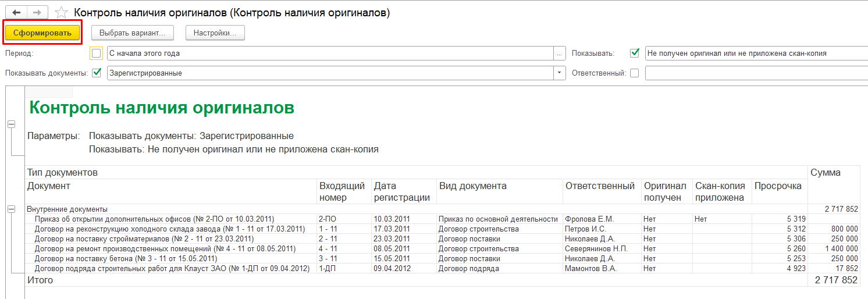This screenshot has width=868, height=299.
Task: Go forward with the right arrow
Action: [x=37, y=12]
